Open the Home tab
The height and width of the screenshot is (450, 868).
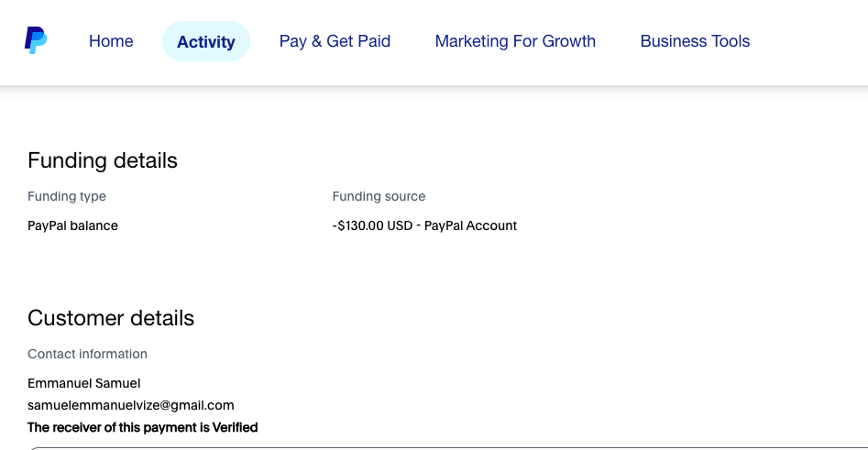[x=111, y=41]
